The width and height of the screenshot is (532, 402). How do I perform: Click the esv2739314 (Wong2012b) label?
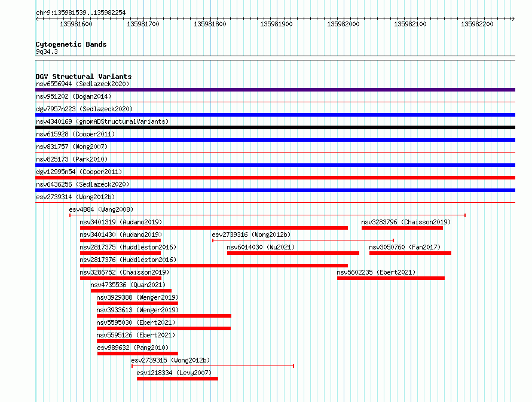75,197
